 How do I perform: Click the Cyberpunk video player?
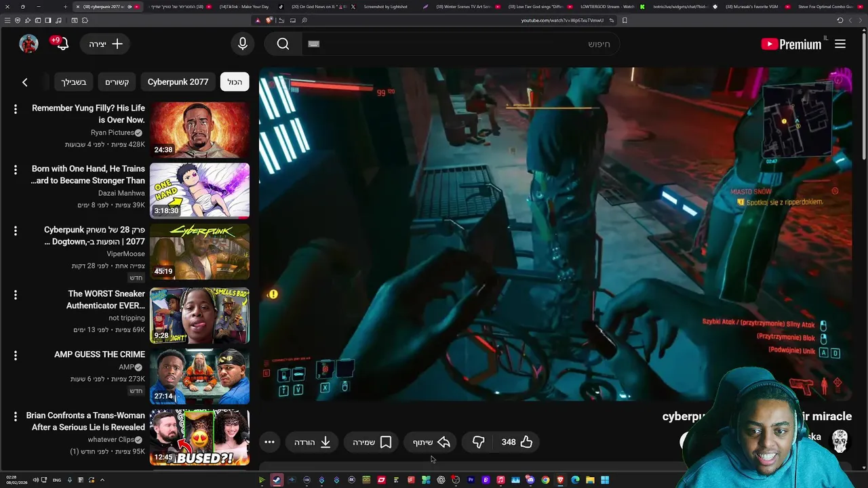[x=555, y=233]
